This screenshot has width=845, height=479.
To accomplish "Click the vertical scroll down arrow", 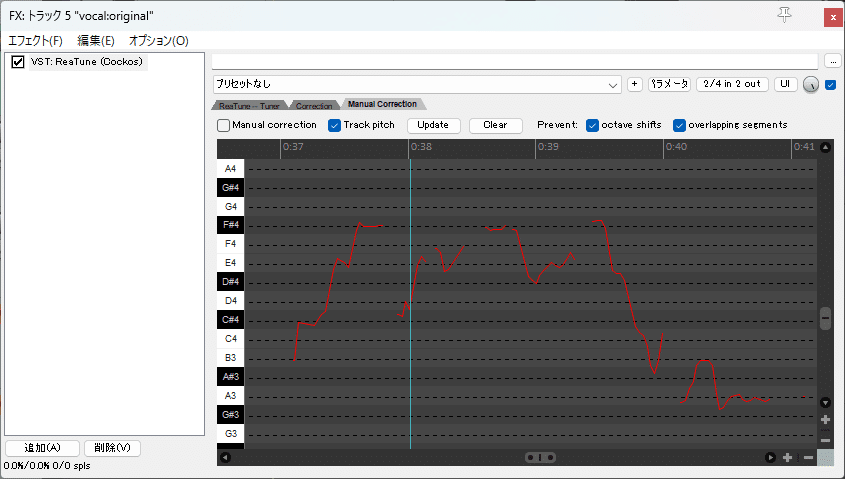I will [825, 402].
